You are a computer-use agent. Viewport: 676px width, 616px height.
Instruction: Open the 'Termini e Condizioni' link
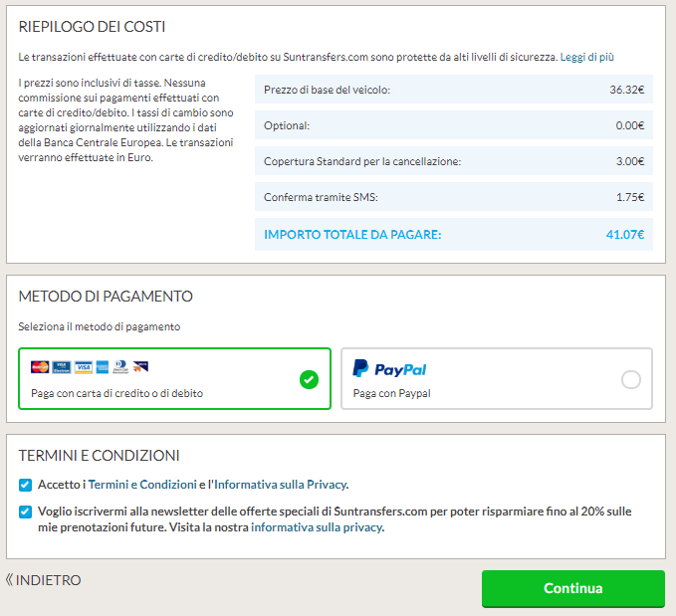click(x=142, y=485)
